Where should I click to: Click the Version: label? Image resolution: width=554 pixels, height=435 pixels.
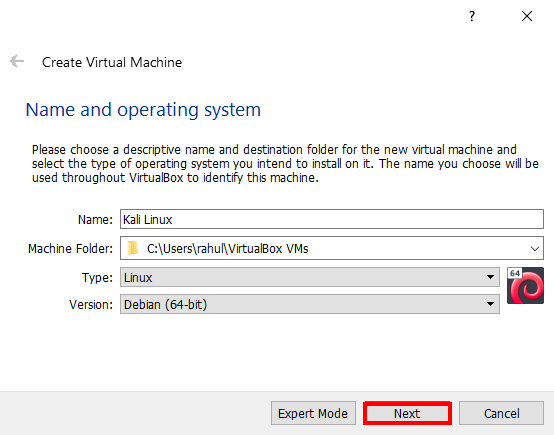pos(91,305)
